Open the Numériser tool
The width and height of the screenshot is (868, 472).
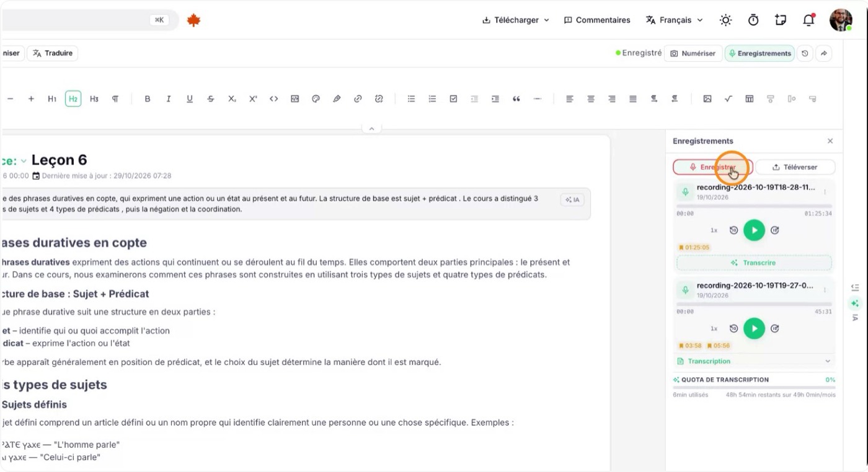coord(693,53)
